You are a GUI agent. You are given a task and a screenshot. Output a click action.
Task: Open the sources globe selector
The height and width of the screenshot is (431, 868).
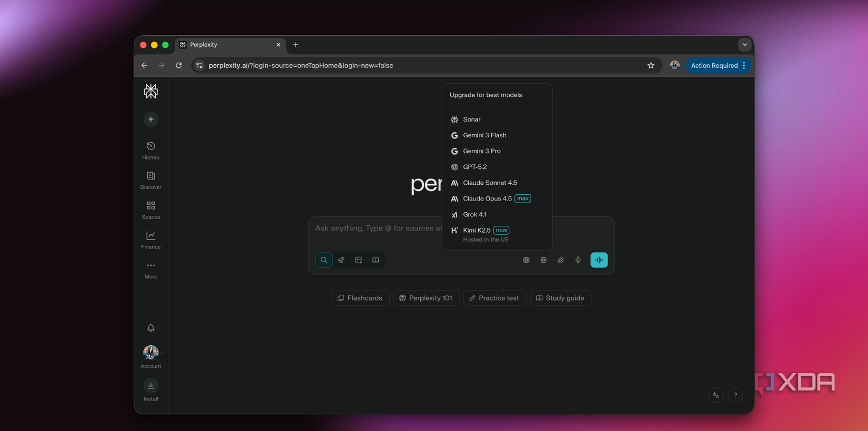point(526,260)
